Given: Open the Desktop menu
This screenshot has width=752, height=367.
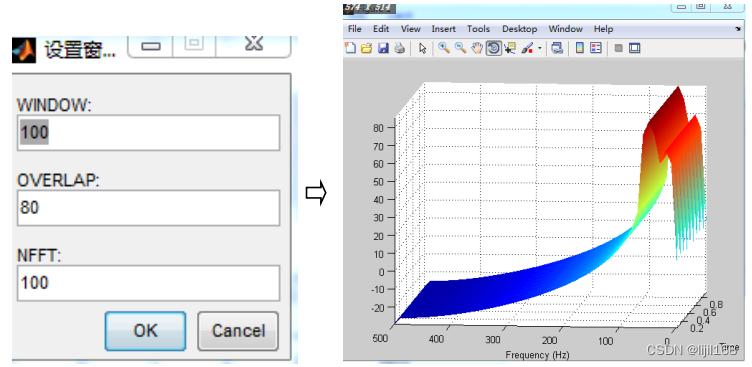Looking at the screenshot, I should [519, 29].
